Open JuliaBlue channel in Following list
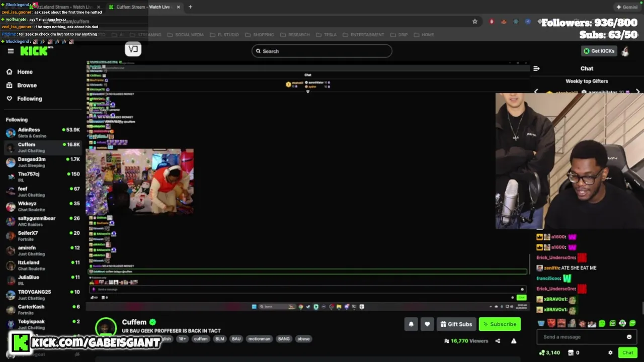The height and width of the screenshot is (362, 644). click(x=43, y=280)
